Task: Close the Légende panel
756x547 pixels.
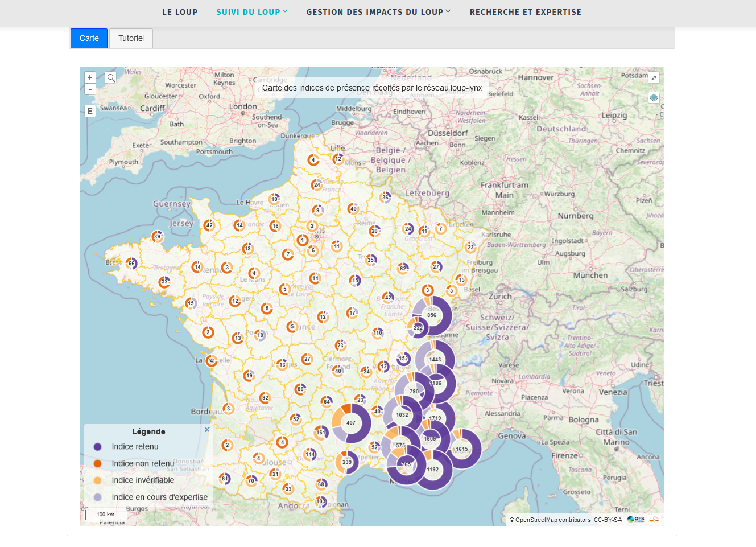Action: (x=207, y=430)
